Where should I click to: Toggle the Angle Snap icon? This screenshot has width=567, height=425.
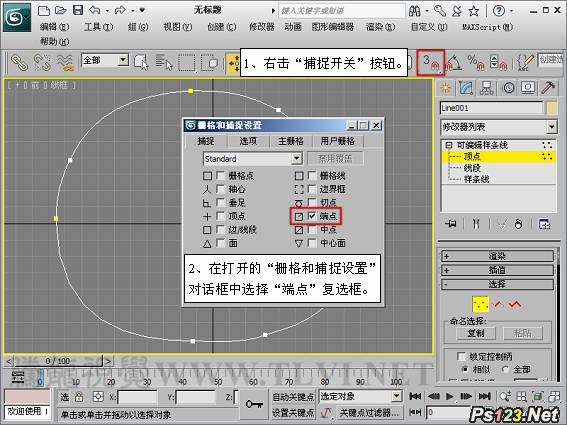453,62
